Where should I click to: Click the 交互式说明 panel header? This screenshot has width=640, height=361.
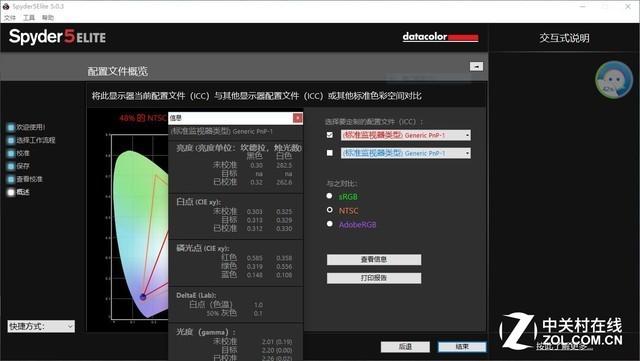point(564,38)
